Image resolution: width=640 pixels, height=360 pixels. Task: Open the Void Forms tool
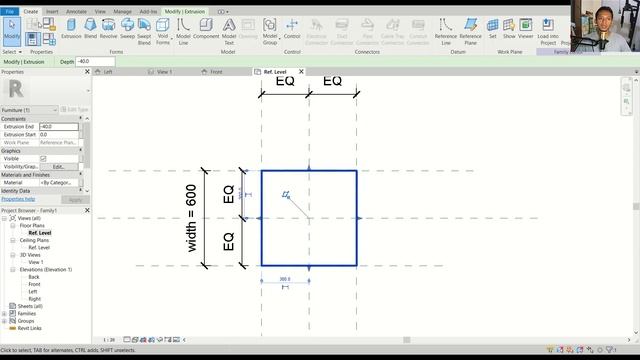(x=163, y=31)
